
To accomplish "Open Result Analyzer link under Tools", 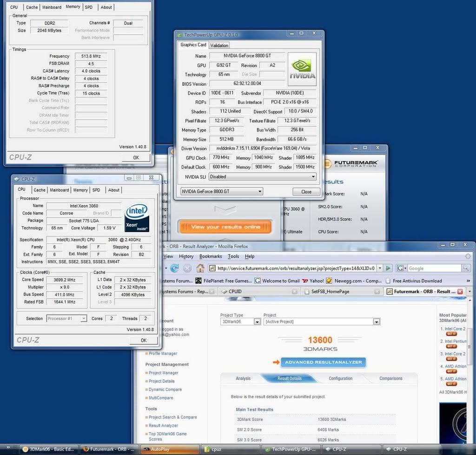I will [x=163, y=426].
